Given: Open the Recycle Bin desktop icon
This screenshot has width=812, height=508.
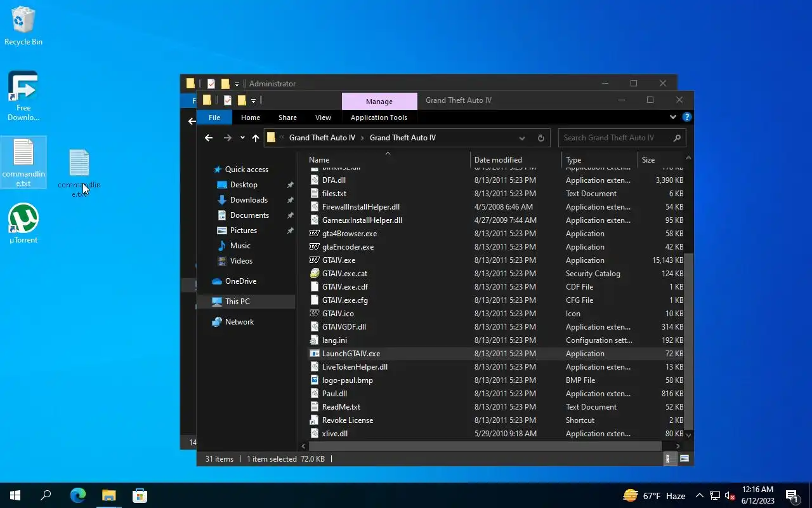Looking at the screenshot, I should coord(23,27).
